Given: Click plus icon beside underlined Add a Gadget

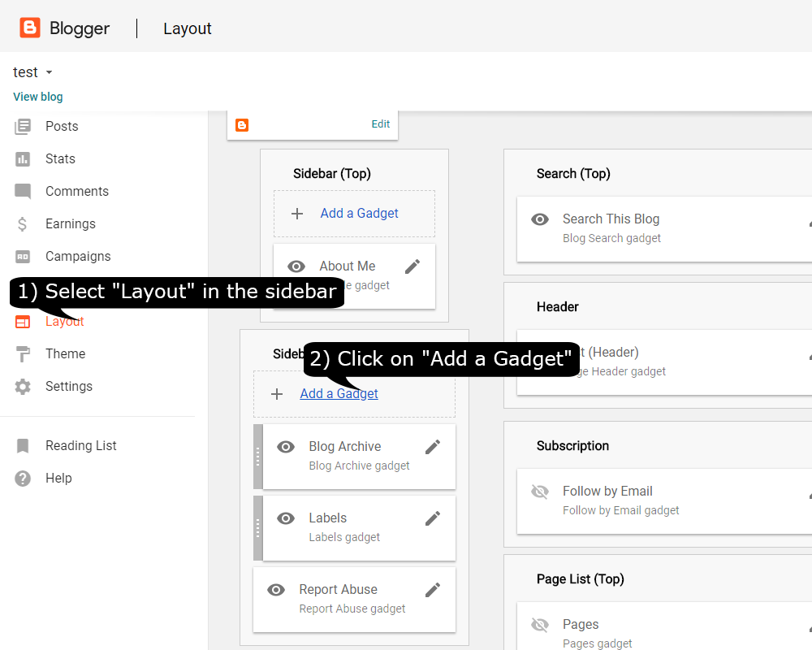Looking at the screenshot, I should (277, 394).
